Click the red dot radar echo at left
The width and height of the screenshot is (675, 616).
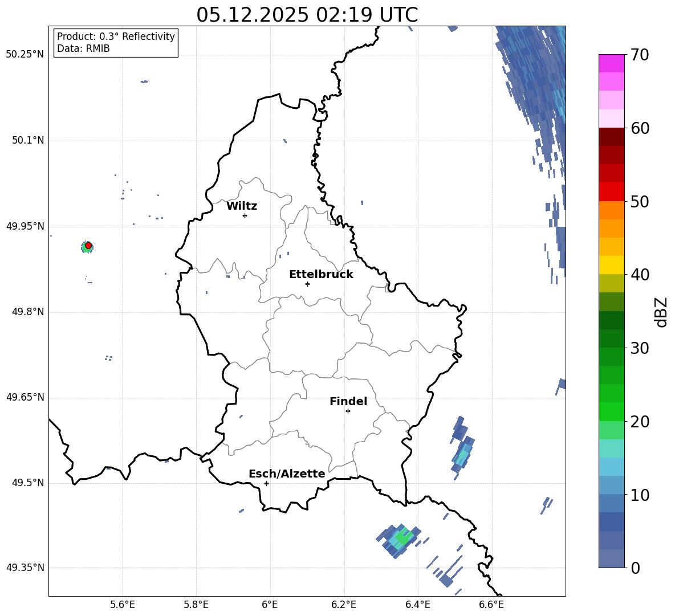88,245
